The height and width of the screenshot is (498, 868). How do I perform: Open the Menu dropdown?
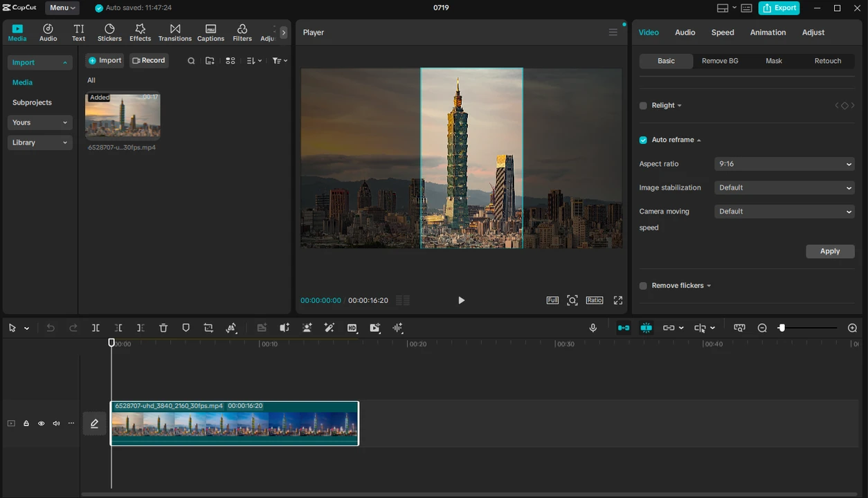(62, 8)
